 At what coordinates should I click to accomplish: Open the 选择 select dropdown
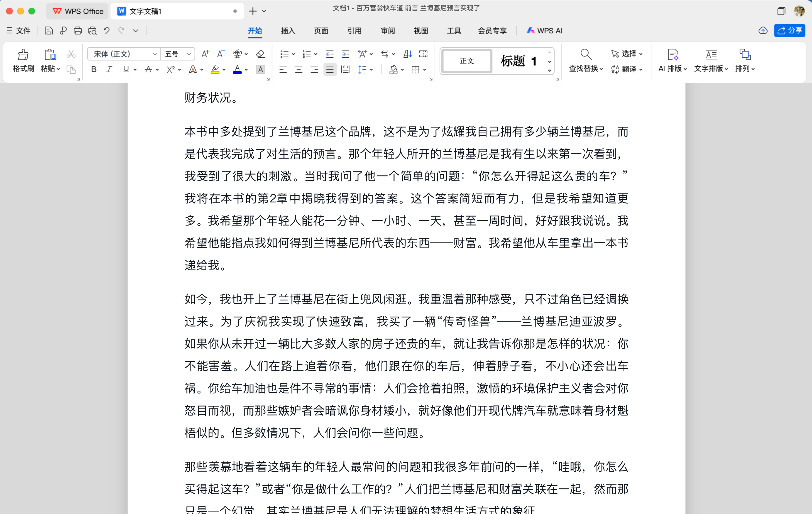627,54
